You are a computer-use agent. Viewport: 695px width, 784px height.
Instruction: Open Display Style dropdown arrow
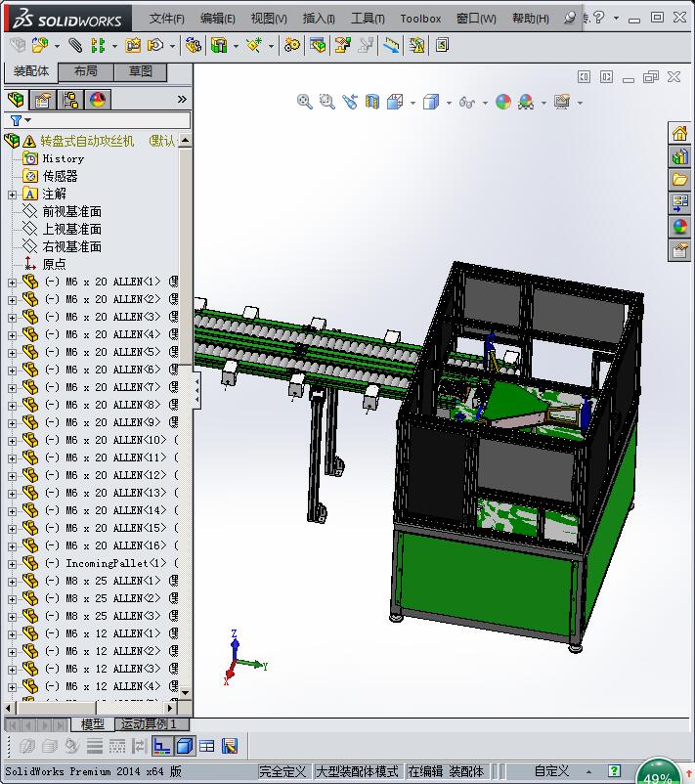pyautogui.click(x=449, y=103)
